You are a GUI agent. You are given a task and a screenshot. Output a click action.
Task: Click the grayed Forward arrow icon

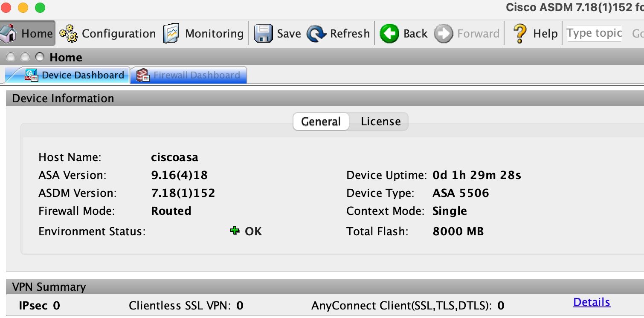coord(444,33)
